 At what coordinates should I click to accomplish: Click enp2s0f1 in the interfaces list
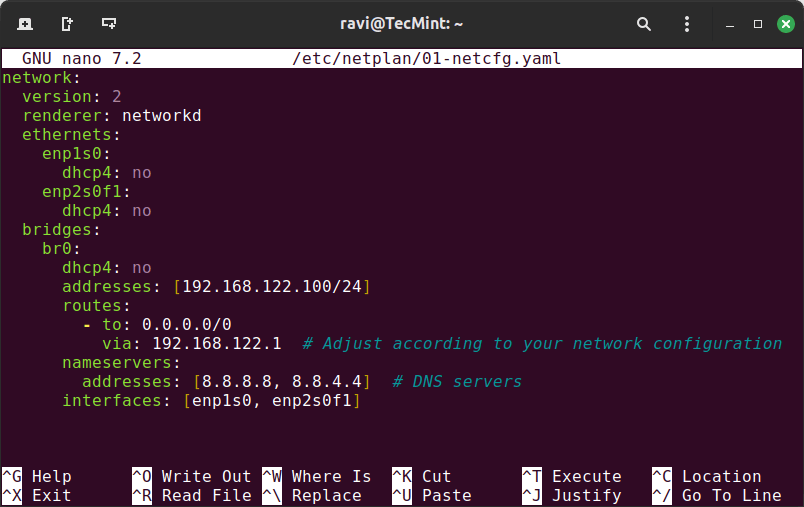[312, 400]
